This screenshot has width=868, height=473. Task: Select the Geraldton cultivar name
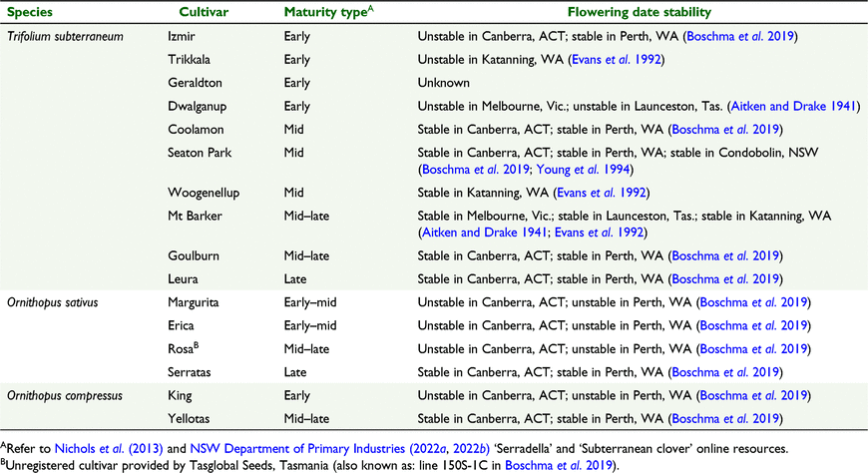click(195, 83)
